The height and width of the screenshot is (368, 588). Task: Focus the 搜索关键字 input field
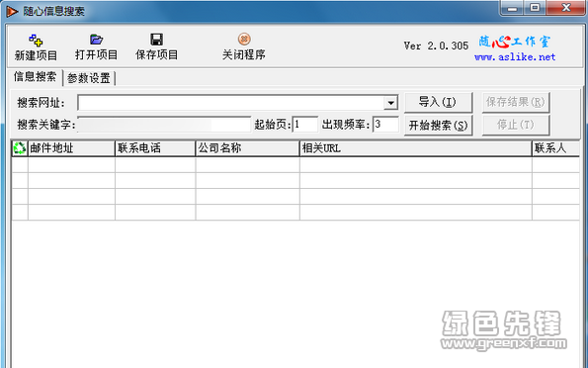pos(164,125)
